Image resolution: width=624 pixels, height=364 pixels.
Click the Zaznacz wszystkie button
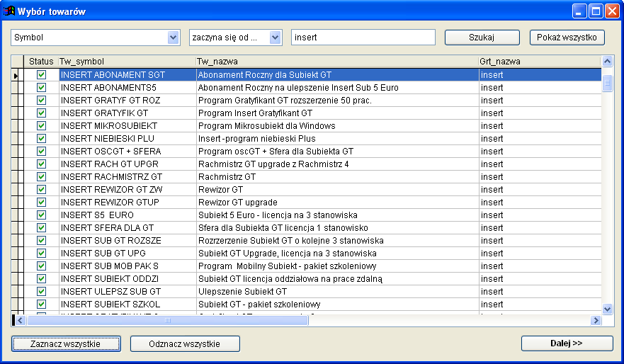(x=66, y=343)
